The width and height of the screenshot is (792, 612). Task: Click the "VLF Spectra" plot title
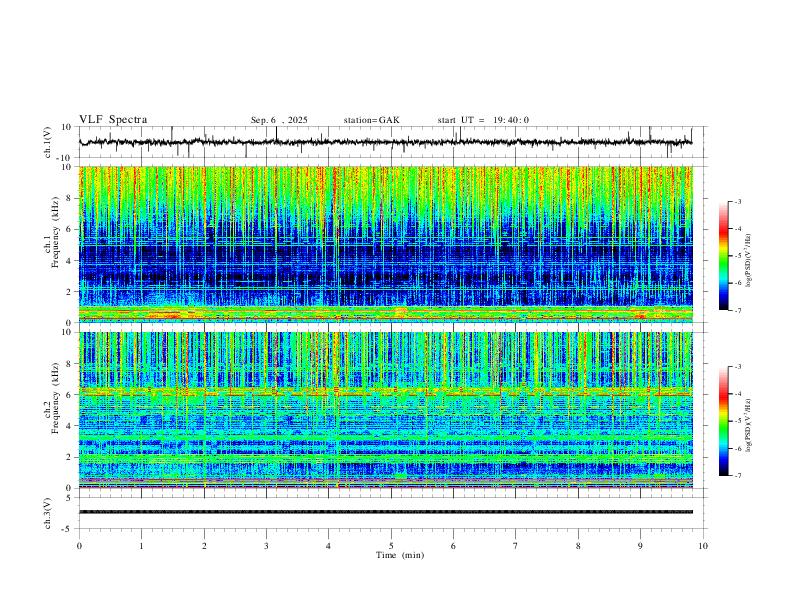(113, 120)
